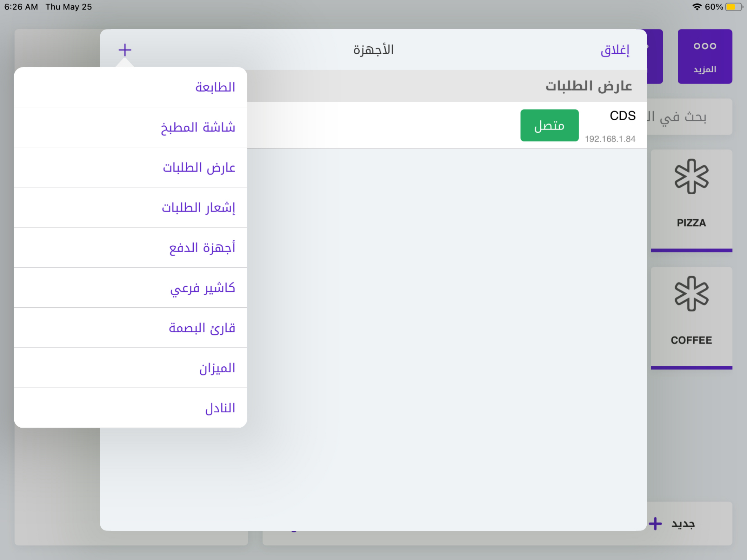Select الميزان (Scale) from popup menu

(217, 368)
